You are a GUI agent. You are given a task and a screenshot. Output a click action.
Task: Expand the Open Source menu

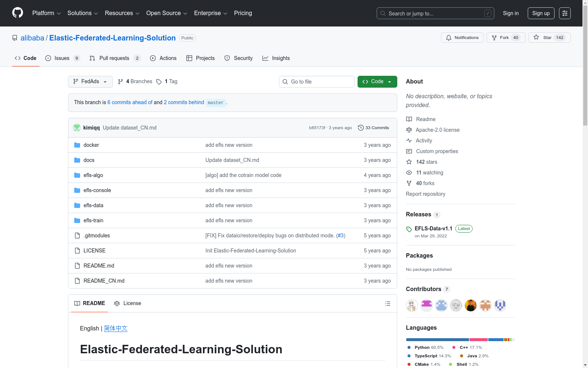(x=167, y=13)
